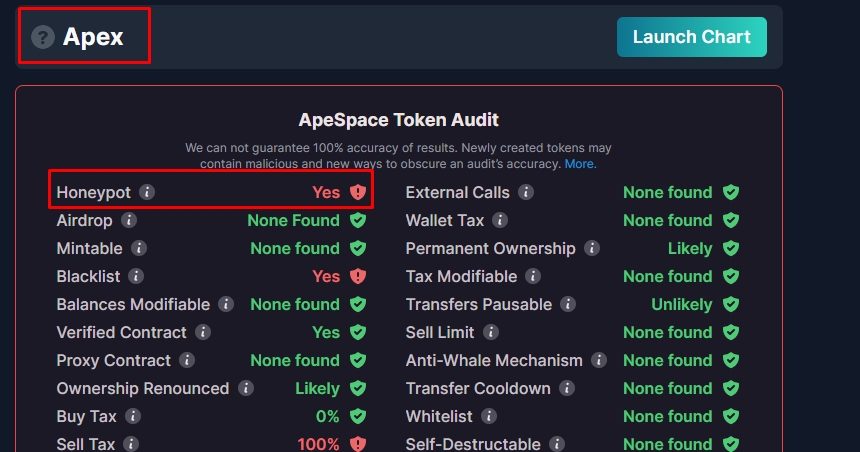Click the 0% Buy Tax value
Viewport: 860px width, 452px height.
coord(327,416)
